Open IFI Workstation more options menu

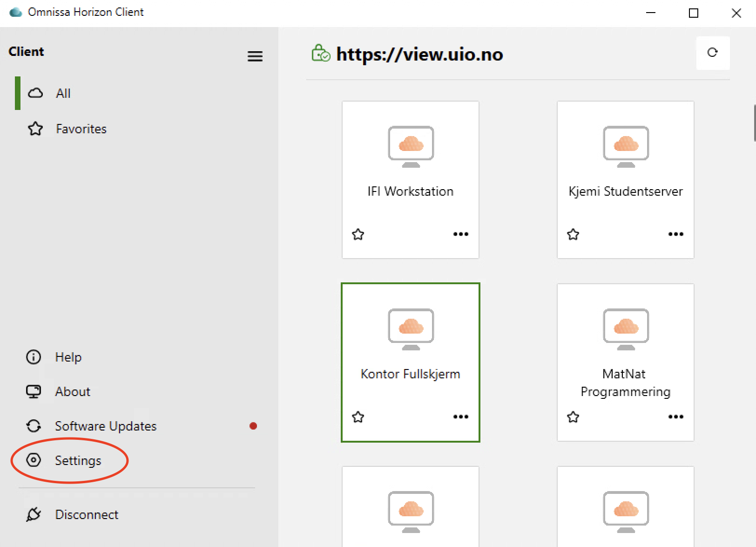(x=461, y=234)
